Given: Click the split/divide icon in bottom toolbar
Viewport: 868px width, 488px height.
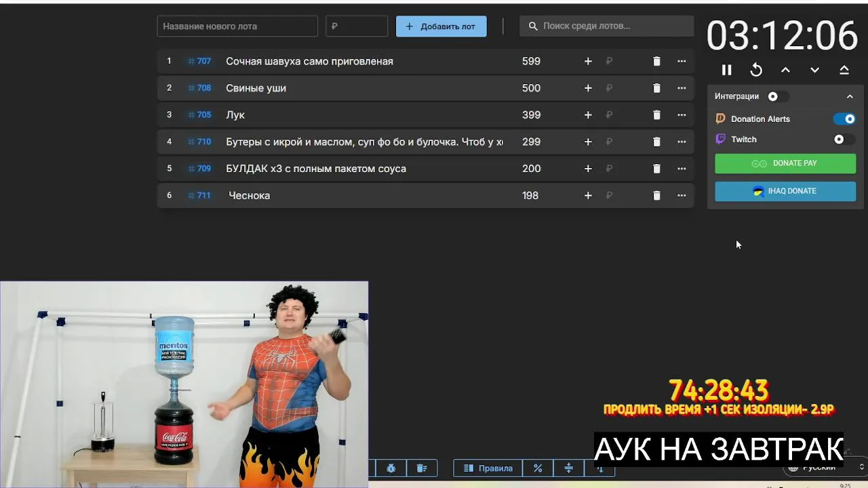Looking at the screenshot, I should (569, 468).
